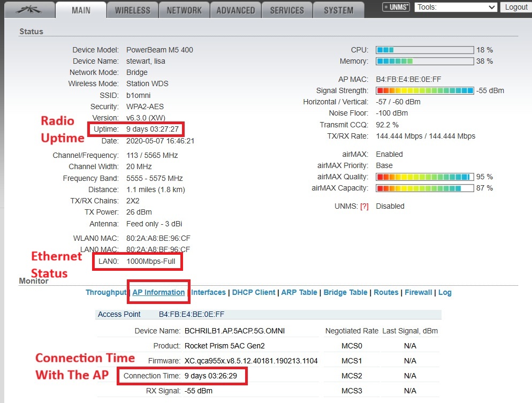
Task: Click the Signal Strength meter bar
Action: click(x=425, y=90)
